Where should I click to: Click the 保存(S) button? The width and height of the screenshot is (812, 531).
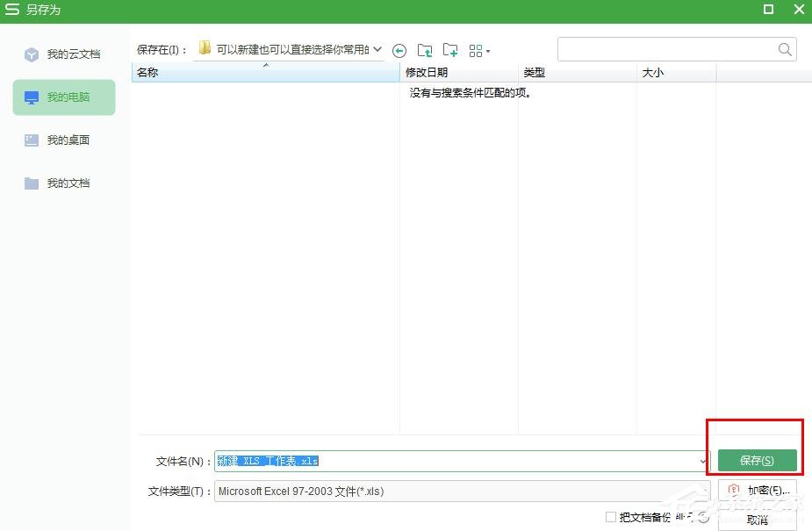(x=757, y=460)
